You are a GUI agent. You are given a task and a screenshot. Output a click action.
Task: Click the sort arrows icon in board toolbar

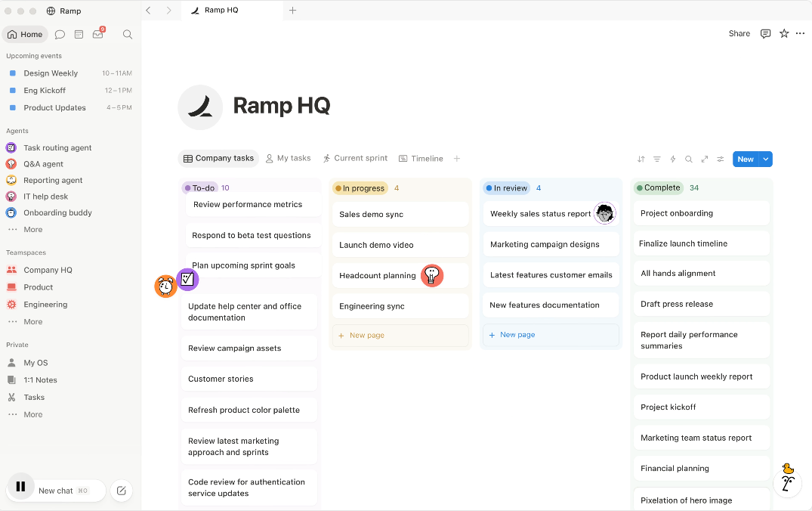[641, 159]
